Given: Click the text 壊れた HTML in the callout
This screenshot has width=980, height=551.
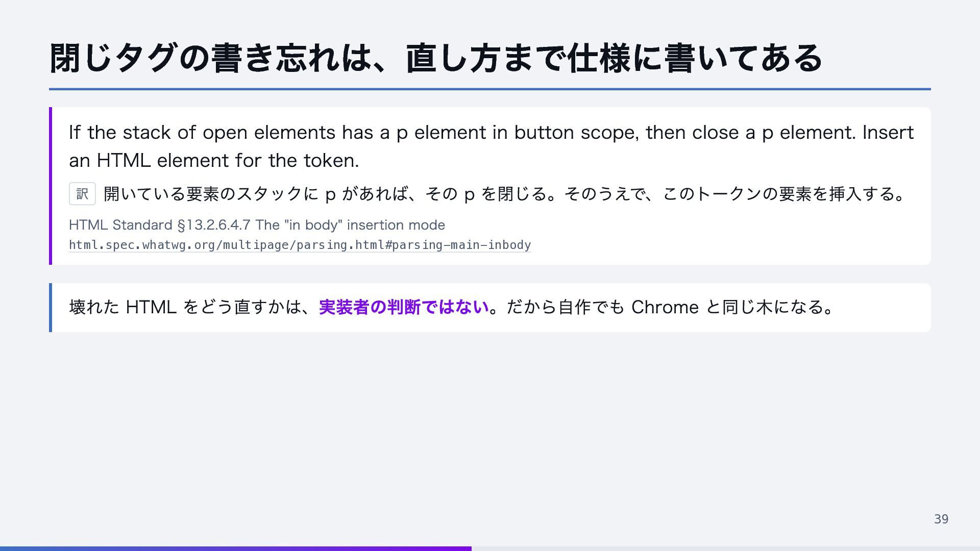Looking at the screenshot, I should [122, 307].
